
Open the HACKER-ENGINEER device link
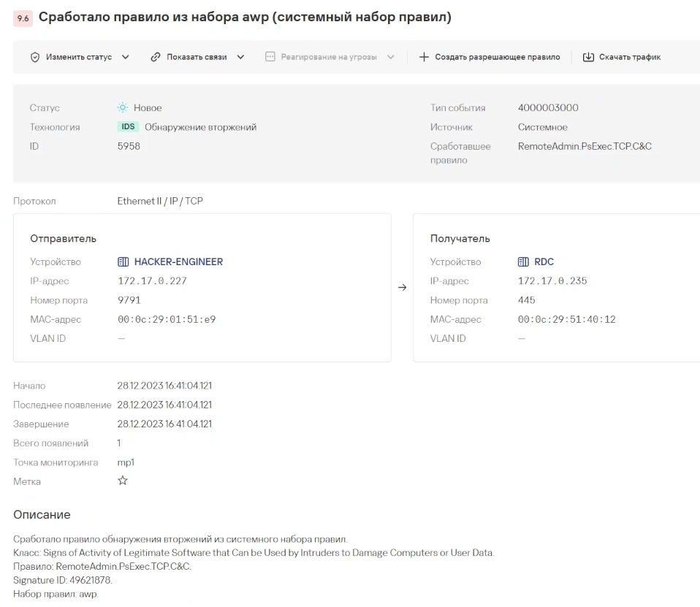click(x=178, y=262)
